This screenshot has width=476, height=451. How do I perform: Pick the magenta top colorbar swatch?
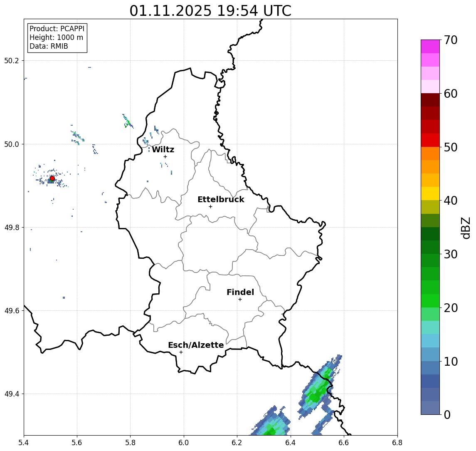tap(430, 47)
